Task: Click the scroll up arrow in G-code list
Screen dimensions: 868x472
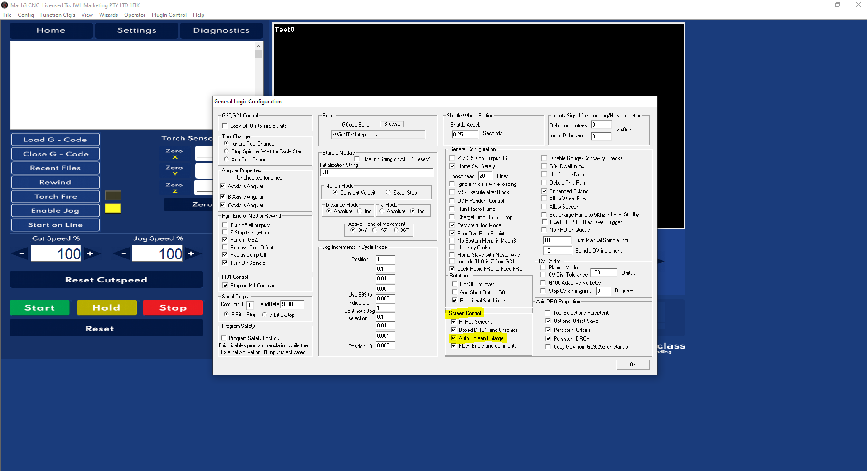Action: (x=258, y=46)
